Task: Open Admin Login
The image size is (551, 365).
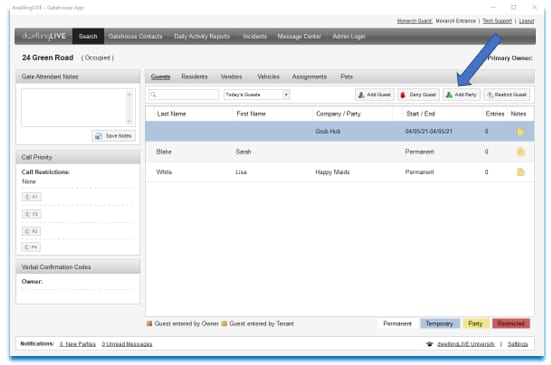Action: pyautogui.click(x=349, y=36)
